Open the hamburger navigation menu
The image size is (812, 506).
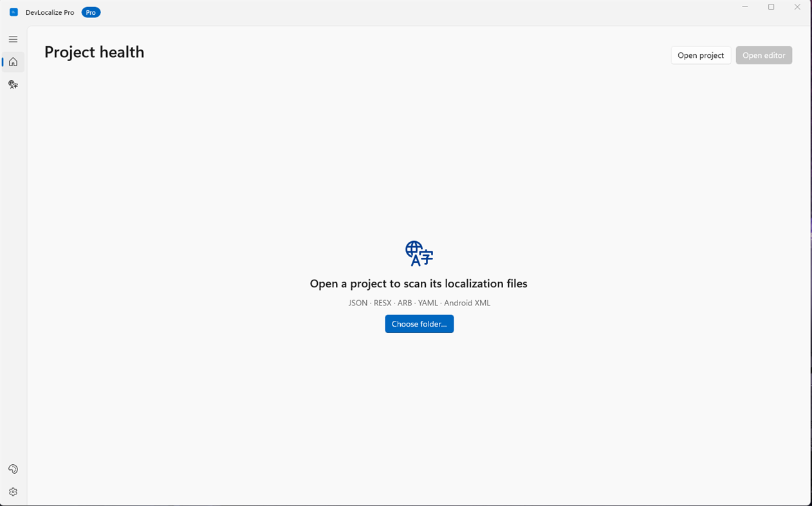tap(13, 39)
